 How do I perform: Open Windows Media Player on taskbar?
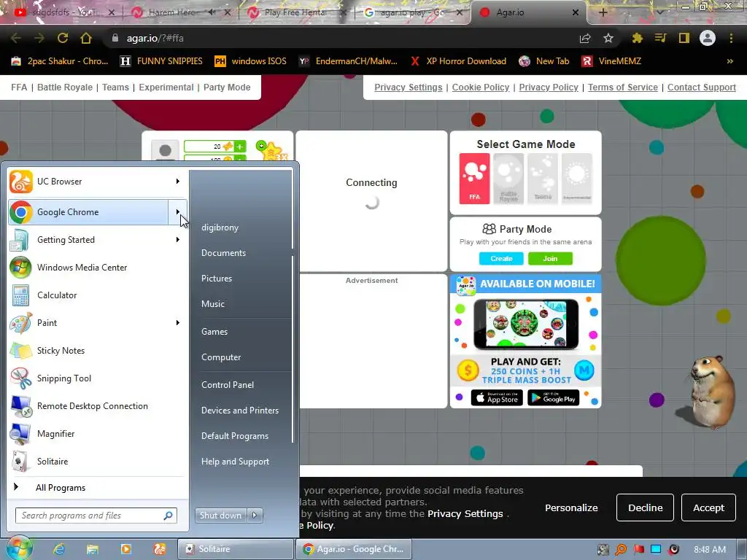coord(125,549)
